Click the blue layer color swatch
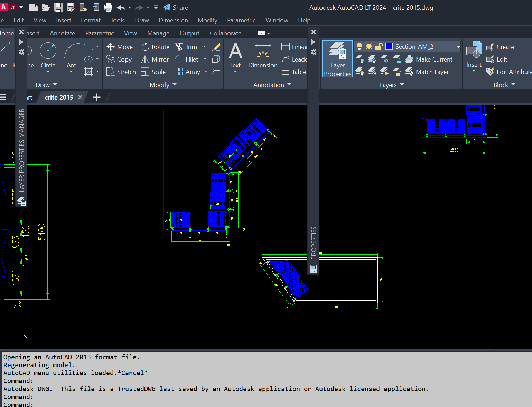The width and height of the screenshot is (532, 407). (x=389, y=46)
